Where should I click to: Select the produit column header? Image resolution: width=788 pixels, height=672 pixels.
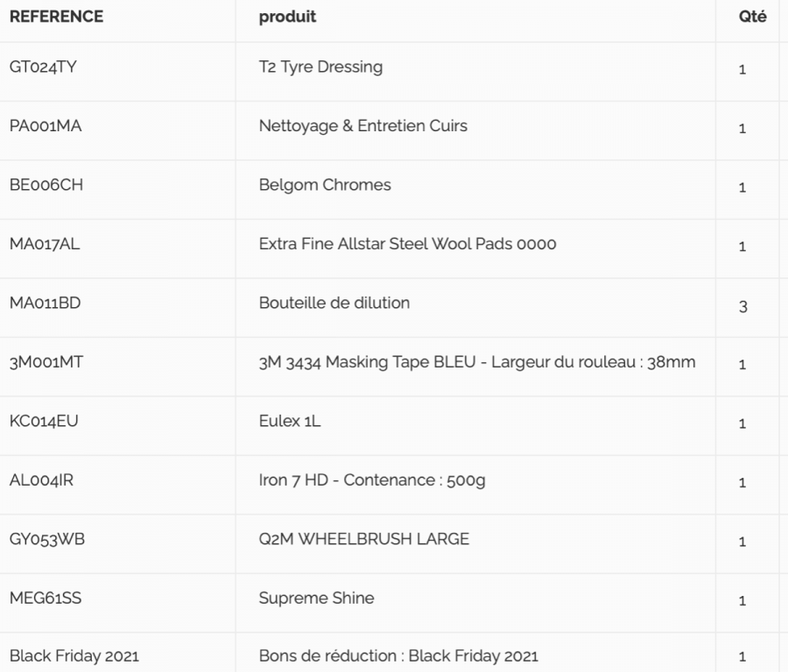(x=287, y=17)
